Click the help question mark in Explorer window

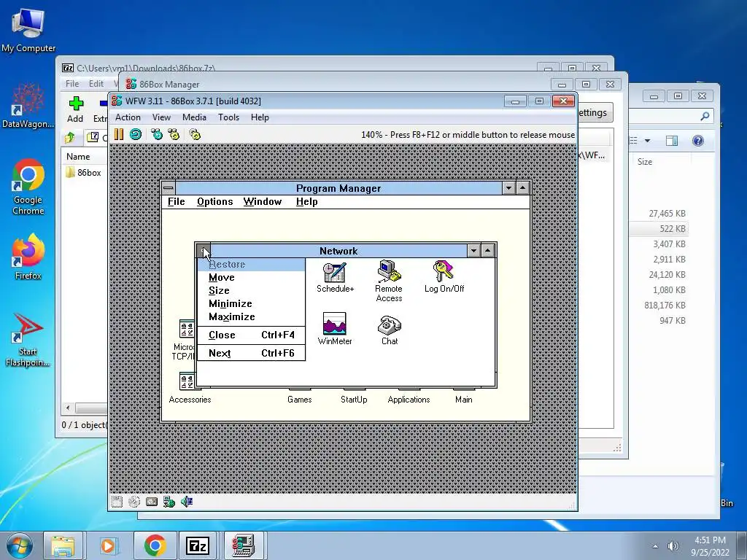click(698, 141)
